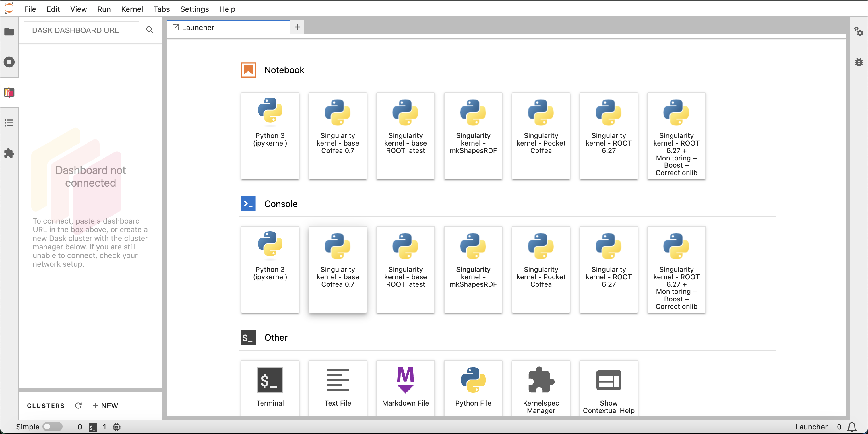Launch Python 3 (ipykernel) notebook
This screenshot has width=868, height=434.
click(x=270, y=136)
